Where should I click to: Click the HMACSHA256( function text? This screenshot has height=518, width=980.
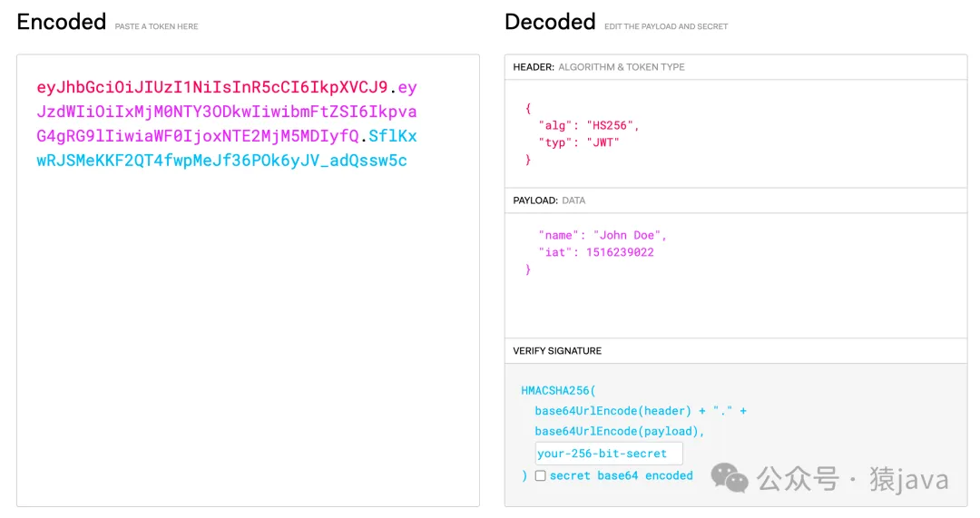559,390
